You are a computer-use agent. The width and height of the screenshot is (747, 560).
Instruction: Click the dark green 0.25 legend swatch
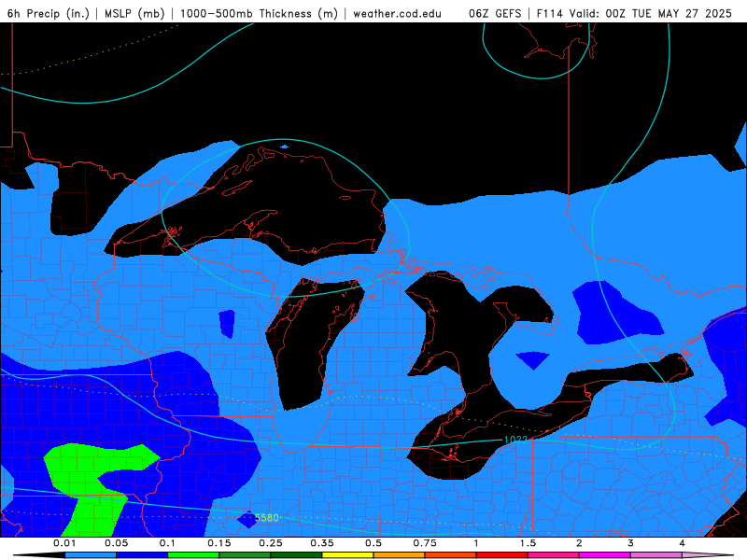(x=296, y=555)
